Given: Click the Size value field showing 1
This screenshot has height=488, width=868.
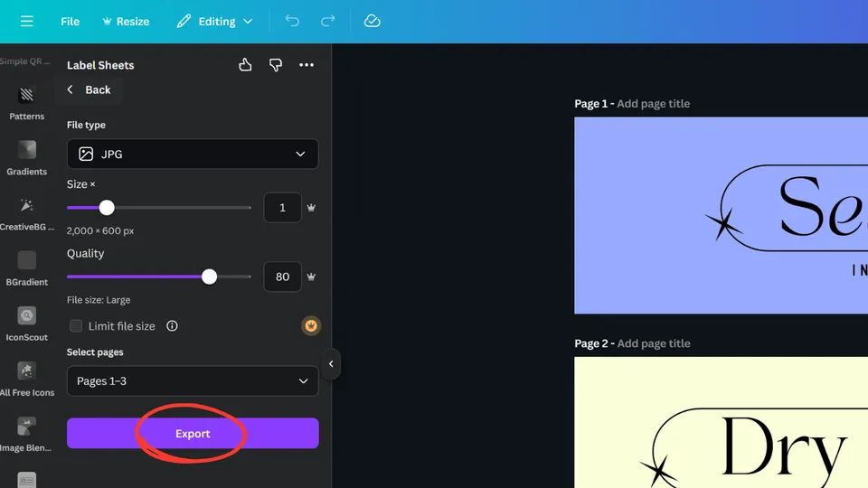Looking at the screenshot, I should click(282, 208).
